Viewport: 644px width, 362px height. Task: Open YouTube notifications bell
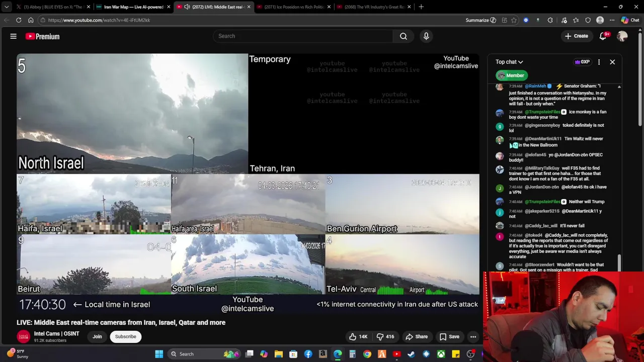(603, 36)
